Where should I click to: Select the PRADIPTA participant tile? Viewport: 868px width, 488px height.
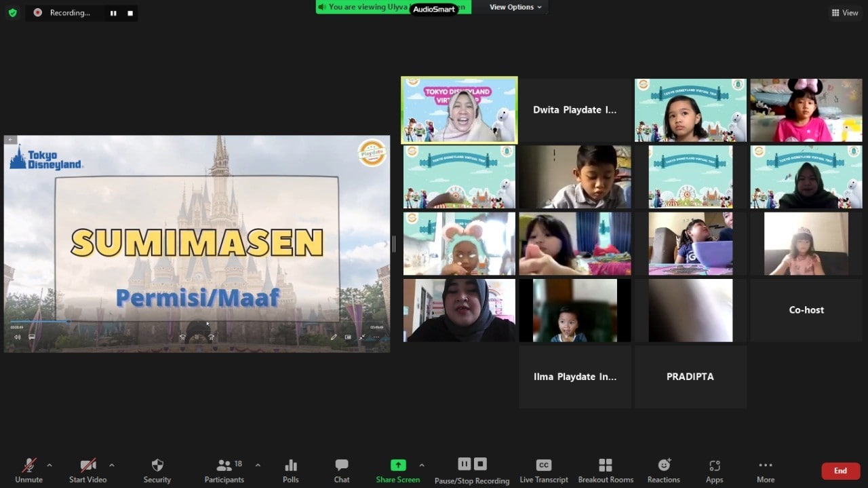pyautogui.click(x=690, y=377)
